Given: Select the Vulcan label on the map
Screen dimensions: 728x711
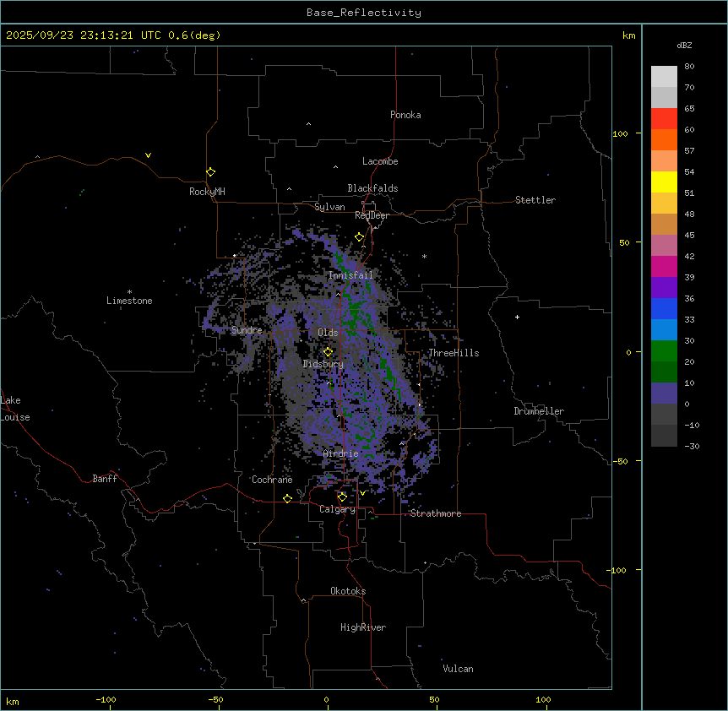Looking at the screenshot, I should [458, 669].
